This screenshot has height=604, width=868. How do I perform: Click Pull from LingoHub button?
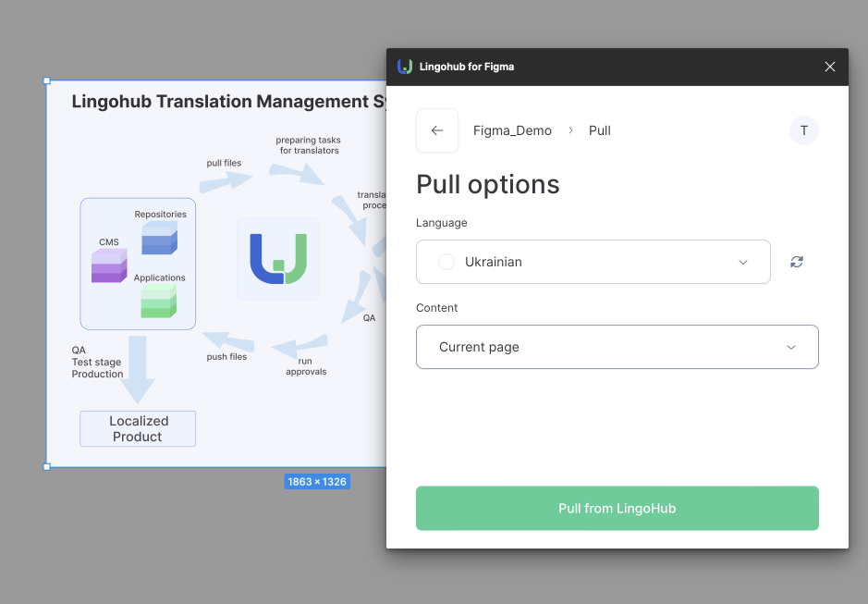coord(617,508)
